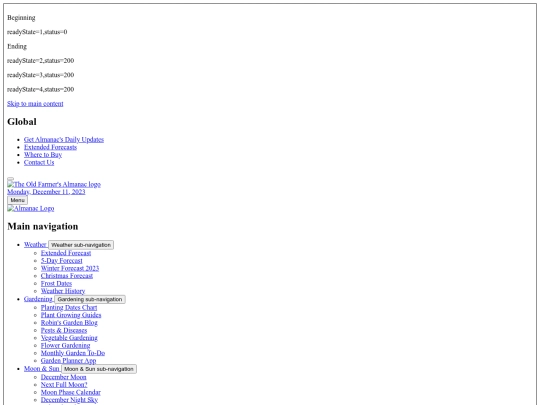Click the Global heading
This screenshot has height=405, width=540.
click(x=22, y=122)
